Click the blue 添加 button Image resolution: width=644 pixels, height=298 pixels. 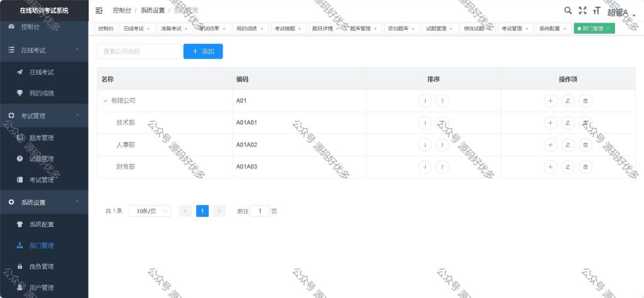(x=203, y=52)
